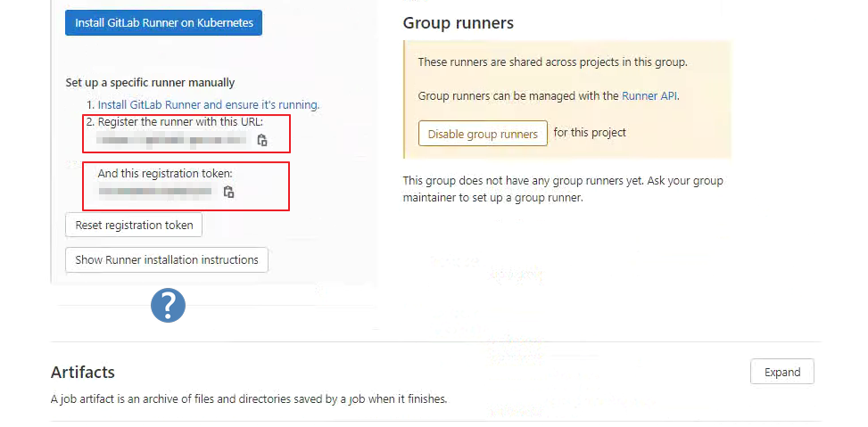Copy the registration token to clipboard
This screenshot has height=427, width=868.
[228, 192]
